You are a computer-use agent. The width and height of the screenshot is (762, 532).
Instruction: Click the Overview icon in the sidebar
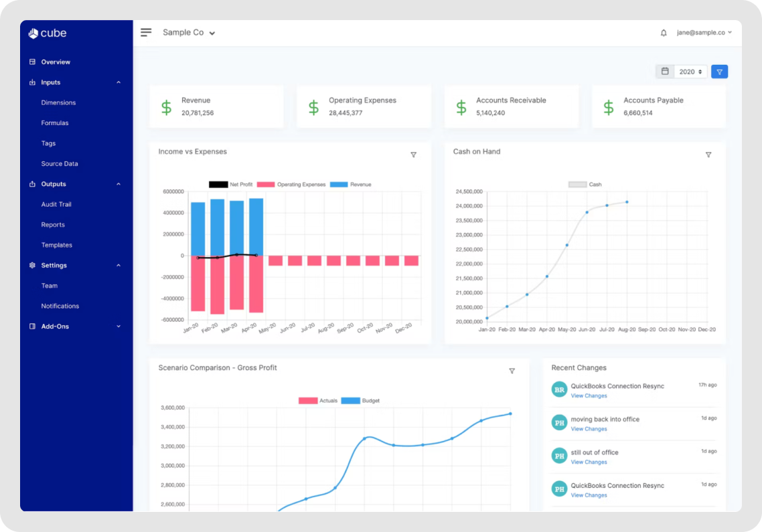coord(32,62)
